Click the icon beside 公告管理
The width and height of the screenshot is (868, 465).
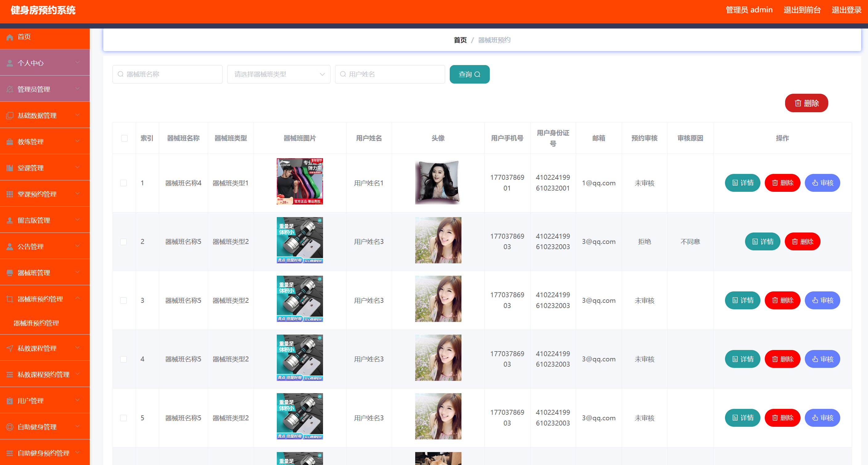(10, 246)
